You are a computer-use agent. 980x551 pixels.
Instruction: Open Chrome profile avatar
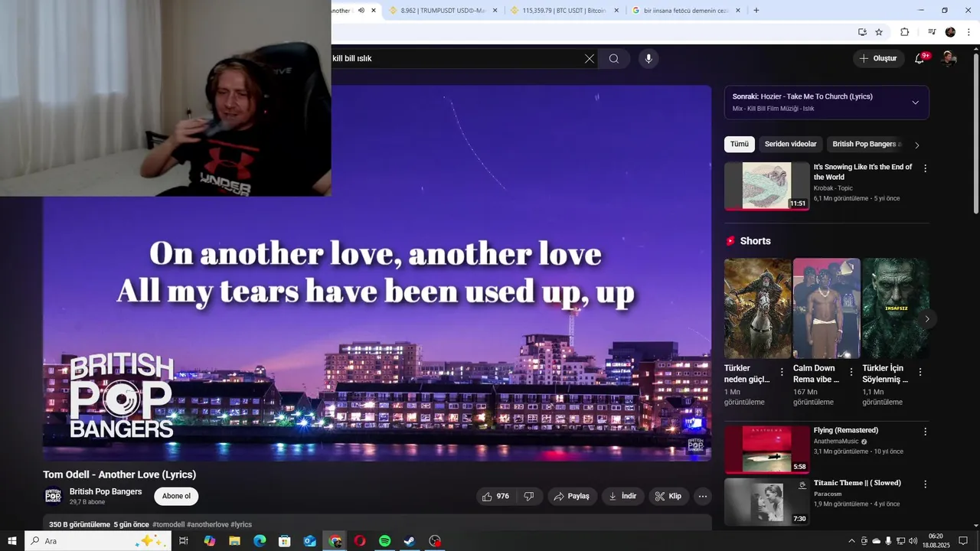950,32
